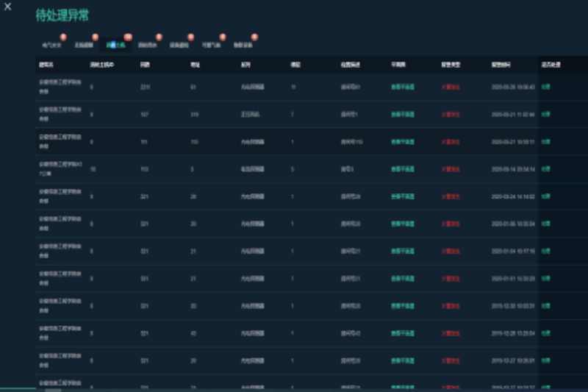Click 查看平面图 for the 2020-03-24 alarm
Screen dimensions: 588x392
click(x=402, y=196)
